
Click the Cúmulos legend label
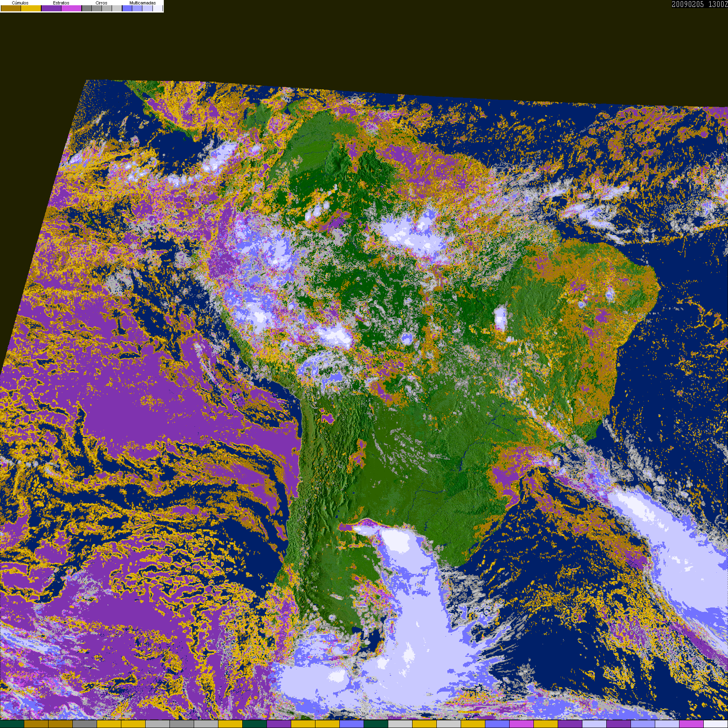coord(20,3)
